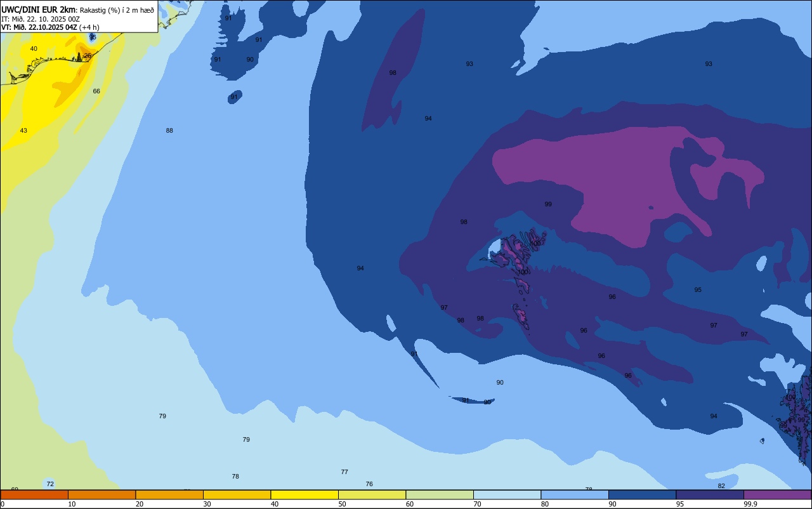Click the 60–70 pale green legend swatch
812x509 pixels.
point(440,494)
